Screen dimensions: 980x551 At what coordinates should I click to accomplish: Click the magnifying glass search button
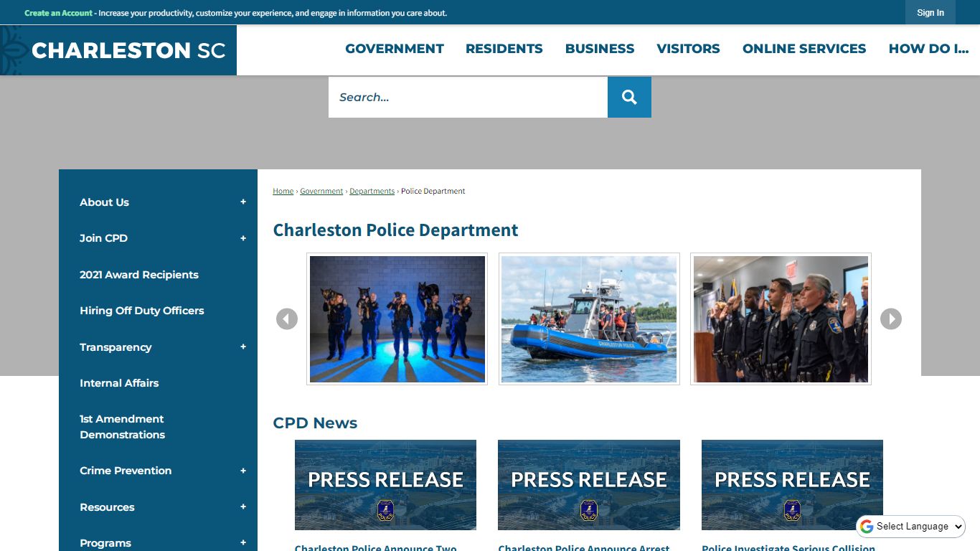point(629,97)
